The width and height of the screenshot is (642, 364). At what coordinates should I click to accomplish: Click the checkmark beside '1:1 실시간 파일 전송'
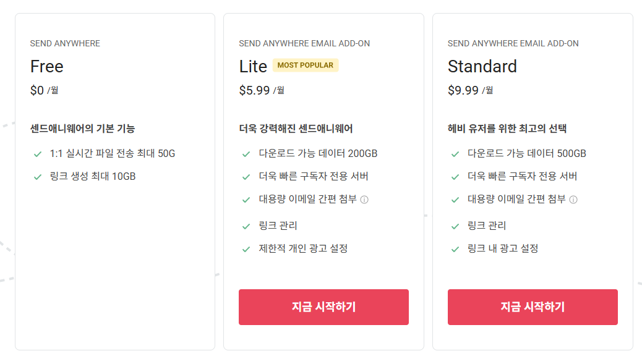pyautogui.click(x=37, y=154)
